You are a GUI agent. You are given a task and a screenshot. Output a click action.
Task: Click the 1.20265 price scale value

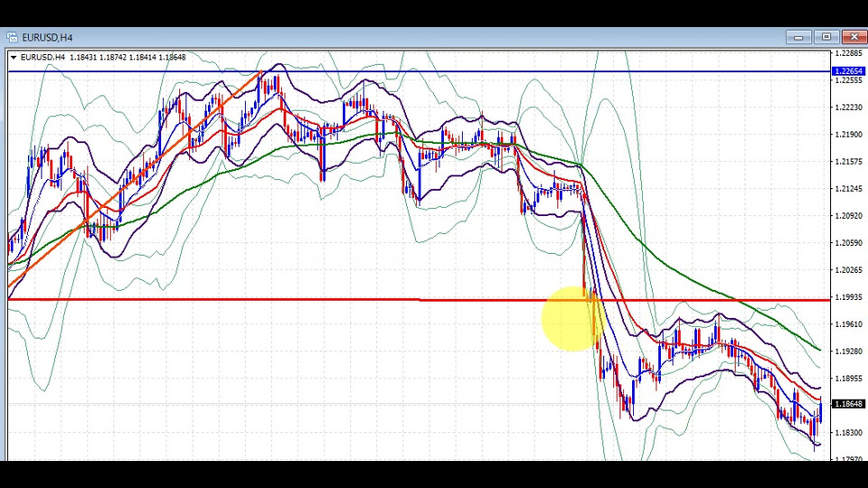[849, 270]
